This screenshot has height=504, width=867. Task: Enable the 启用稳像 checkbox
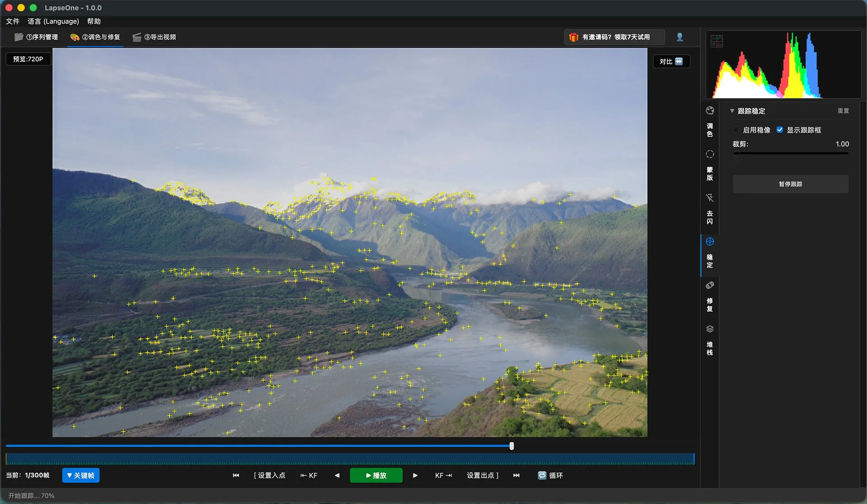tap(736, 130)
